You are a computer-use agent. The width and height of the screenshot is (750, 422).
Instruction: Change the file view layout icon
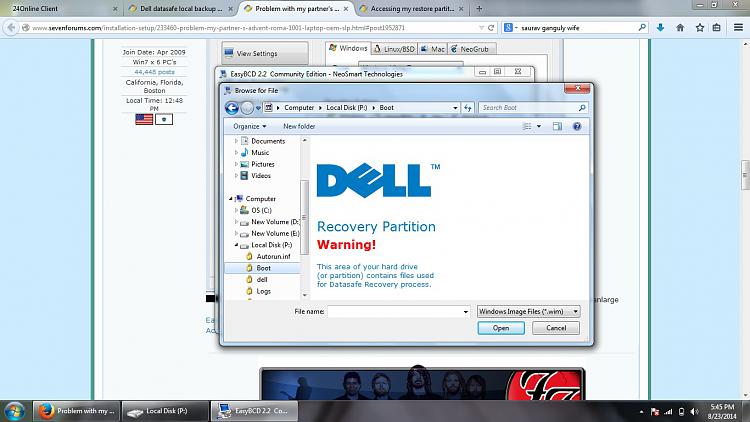527,126
